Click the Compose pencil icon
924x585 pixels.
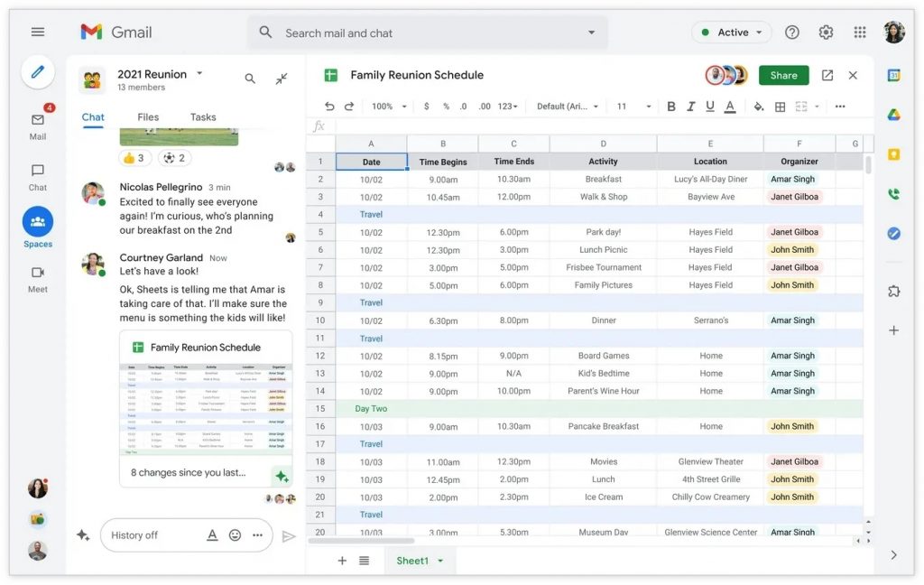[37, 72]
